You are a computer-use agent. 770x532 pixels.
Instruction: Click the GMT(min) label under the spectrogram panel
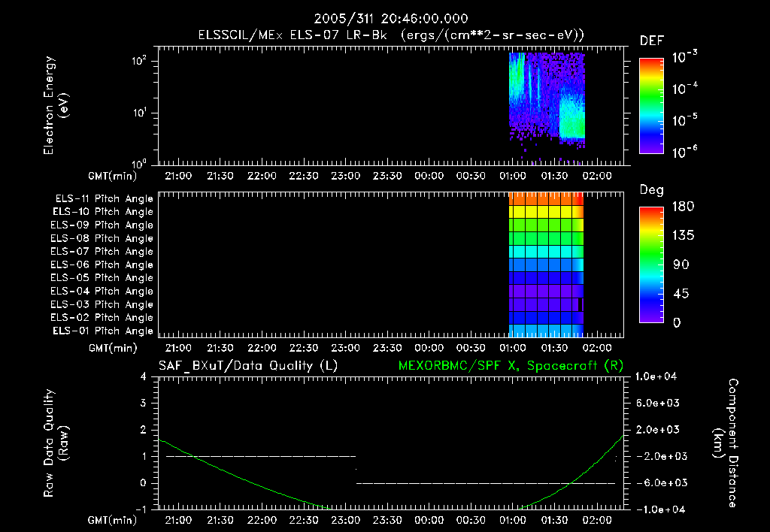(113, 176)
